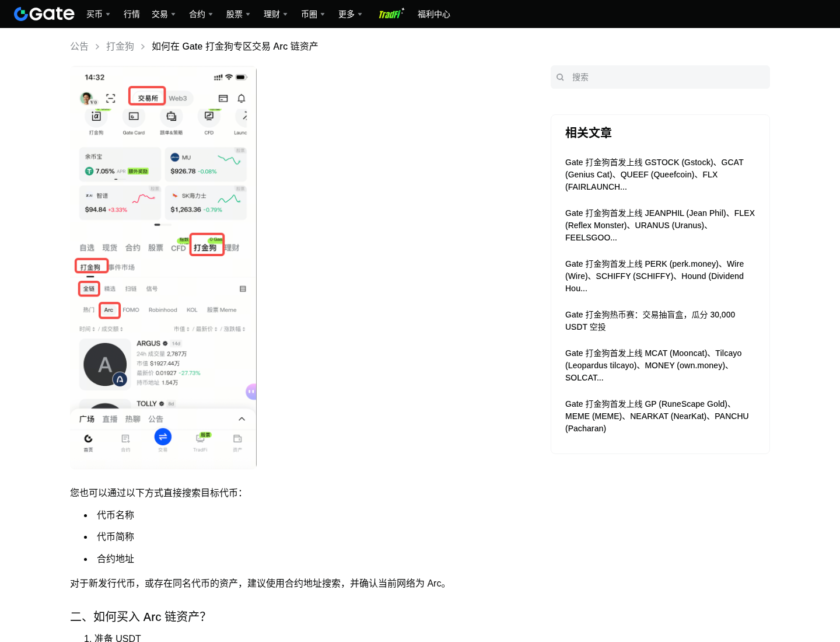Image resolution: width=840 pixels, height=642 pixels.
Task: Click the ARGUS token avatar in the app screenshot
Action: (105, 365)
